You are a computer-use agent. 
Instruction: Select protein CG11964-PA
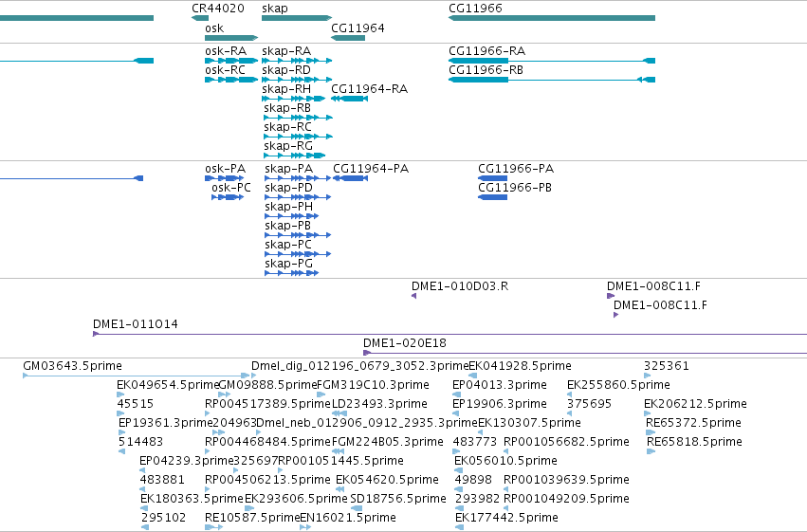(x=371, y=169)
